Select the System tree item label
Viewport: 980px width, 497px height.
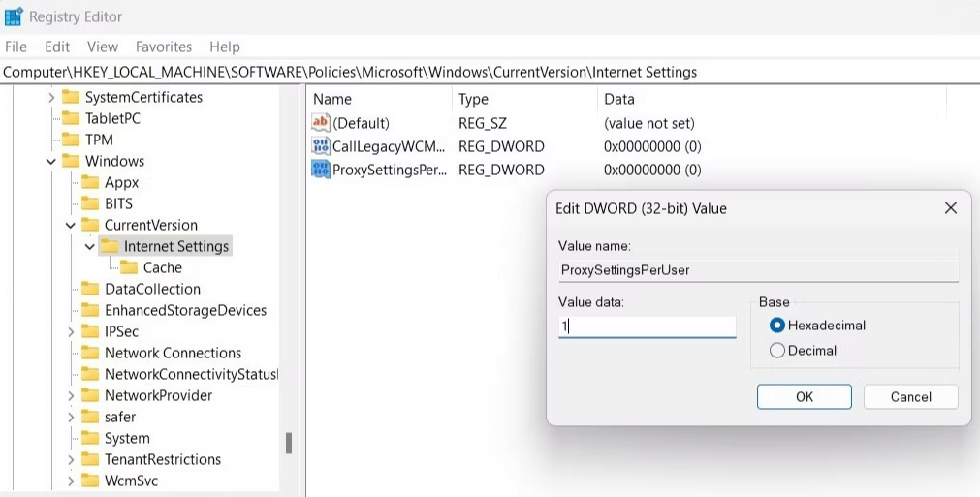click(127, 438)
